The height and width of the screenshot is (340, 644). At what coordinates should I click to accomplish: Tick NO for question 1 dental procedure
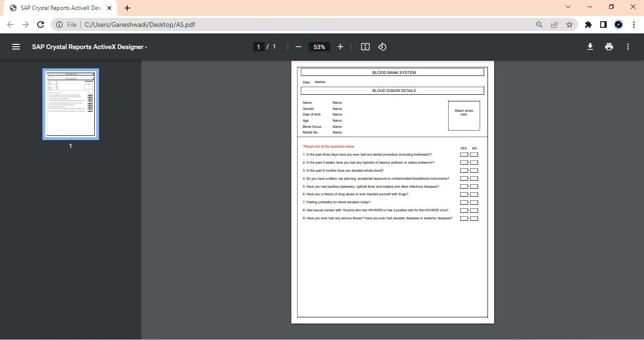point(474,155)
